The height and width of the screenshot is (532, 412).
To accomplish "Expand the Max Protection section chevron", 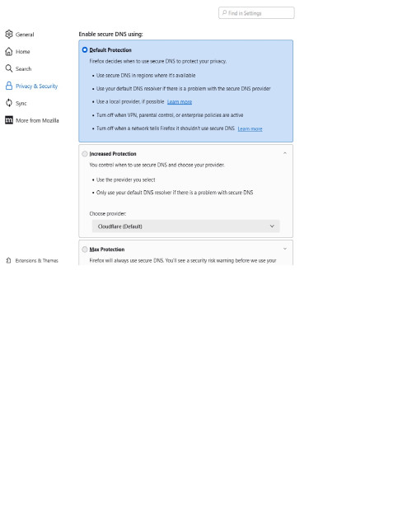I will click(x=285, y=249).
